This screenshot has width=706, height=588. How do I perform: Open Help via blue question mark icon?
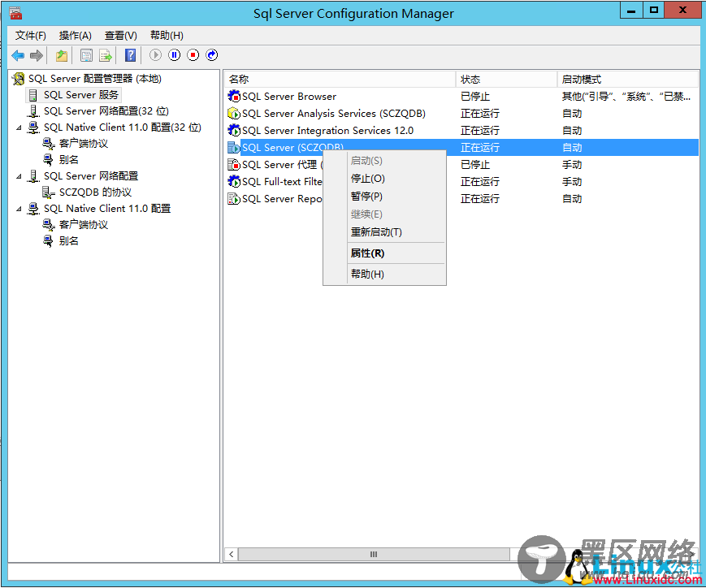coord(130,55)
